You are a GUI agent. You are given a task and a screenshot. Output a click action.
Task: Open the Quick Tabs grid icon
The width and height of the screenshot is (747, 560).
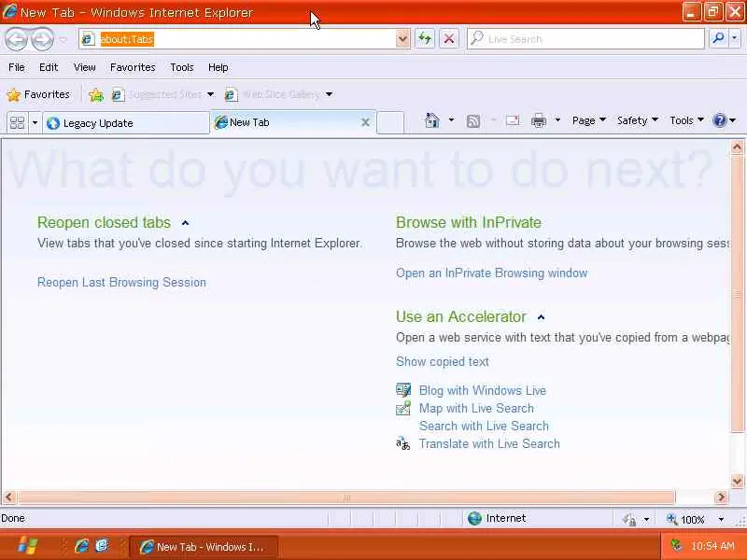point(18,123)
